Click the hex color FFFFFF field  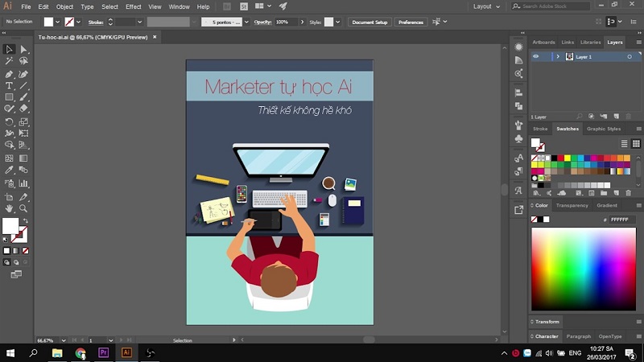point(622,220)
